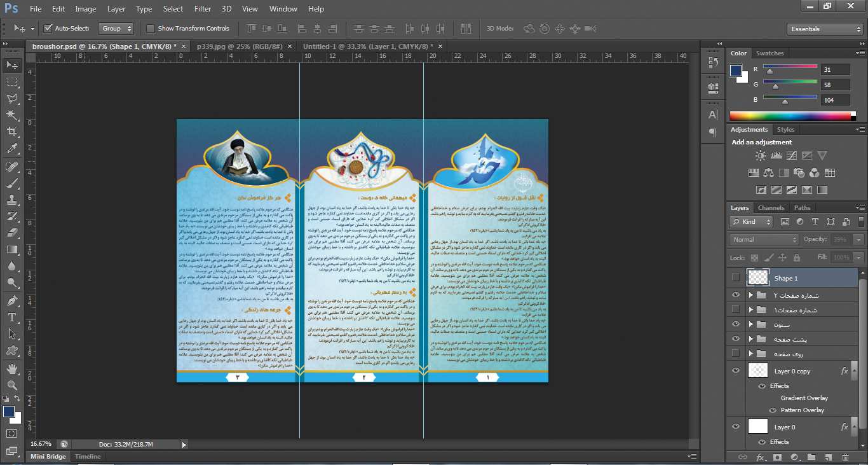Click the delete layer trash icon

click(845, 457)
